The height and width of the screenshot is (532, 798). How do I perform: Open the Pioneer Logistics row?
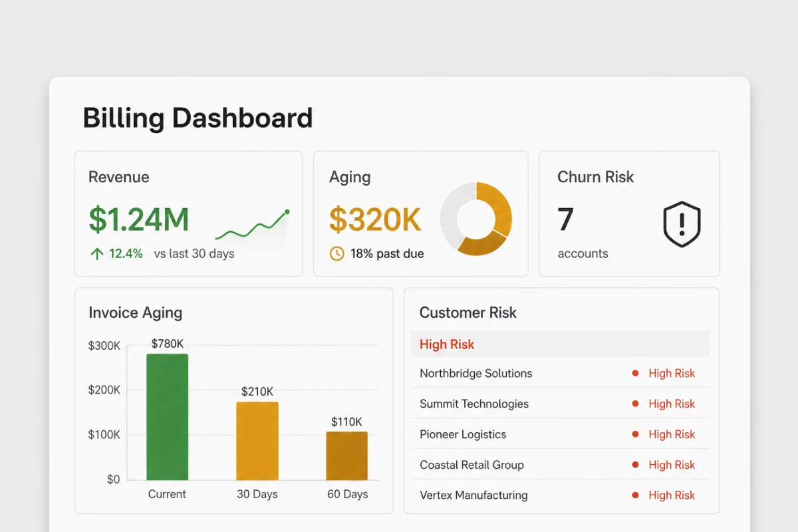(560, 434)
